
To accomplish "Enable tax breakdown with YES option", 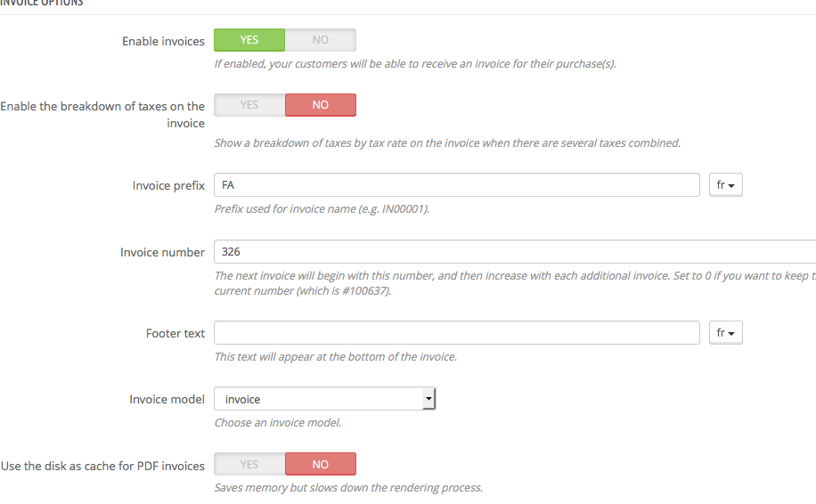I will coord(249,105).
